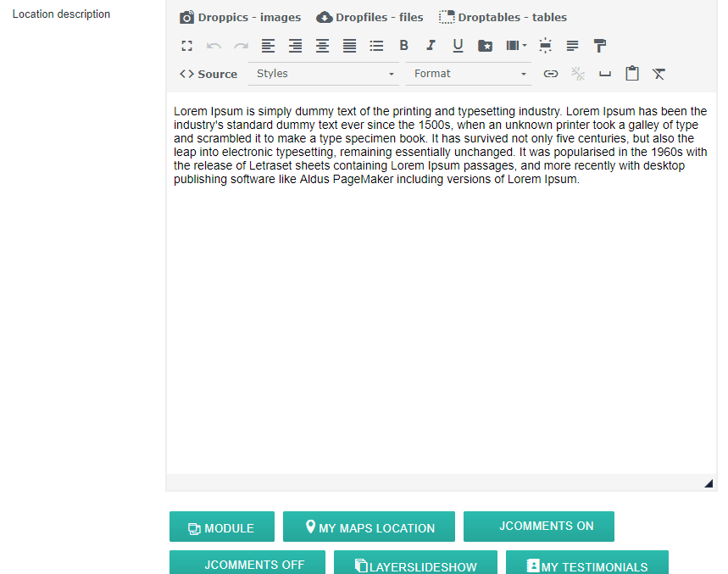Click the paste clipboard icon
This screenshot has height=574, width=728.
[631, 74]
